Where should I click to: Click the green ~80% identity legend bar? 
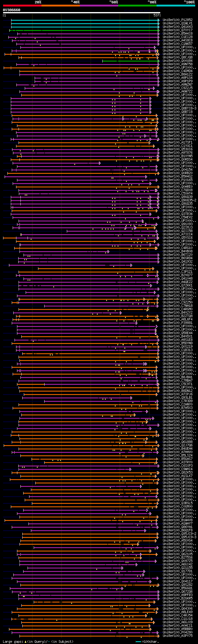tap(137, 6)
